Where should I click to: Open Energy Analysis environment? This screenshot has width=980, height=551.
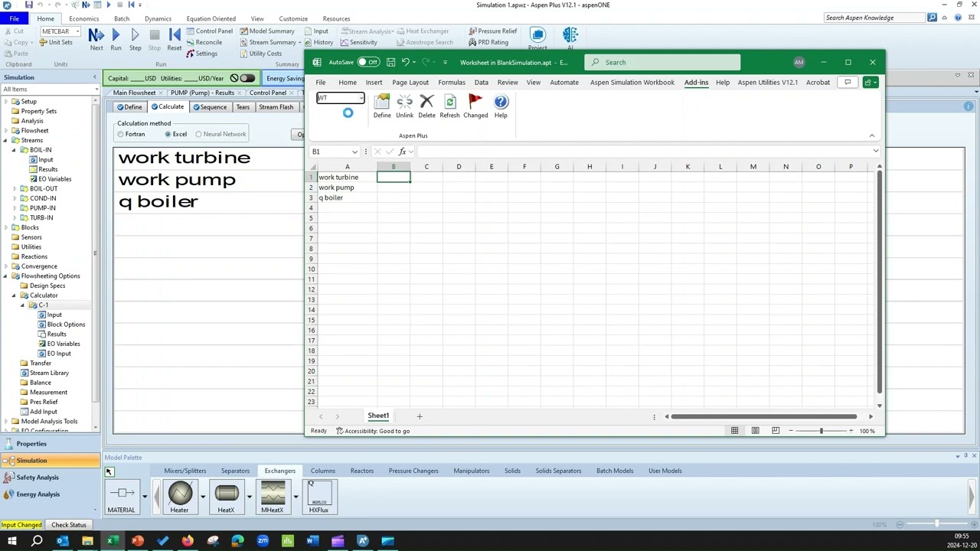50,494
